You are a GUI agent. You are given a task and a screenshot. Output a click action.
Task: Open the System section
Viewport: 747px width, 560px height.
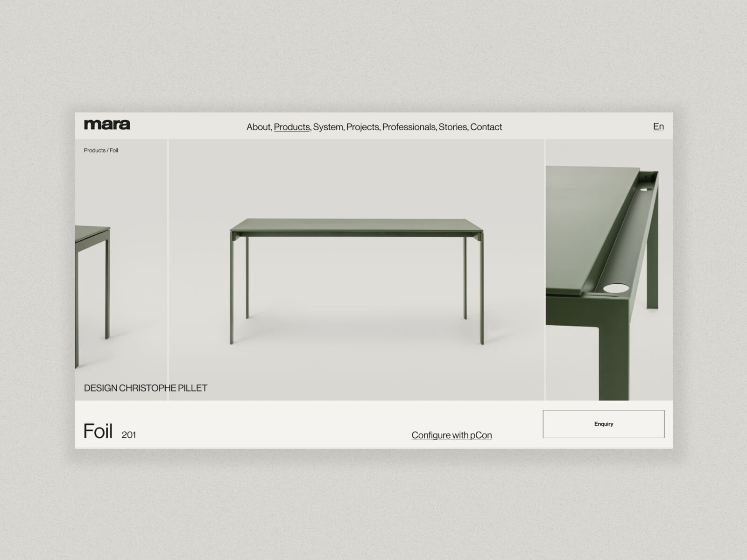coord(328,127)
